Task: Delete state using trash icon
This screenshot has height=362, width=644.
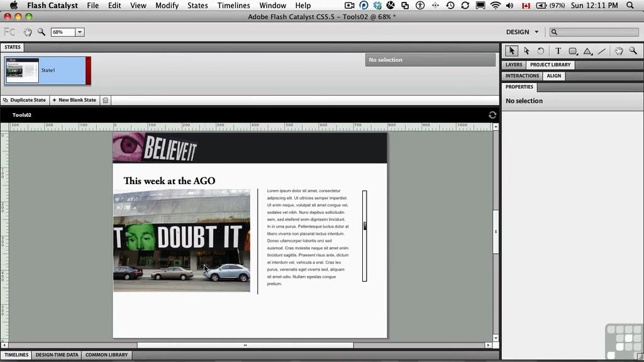Action: pos(106,100)
